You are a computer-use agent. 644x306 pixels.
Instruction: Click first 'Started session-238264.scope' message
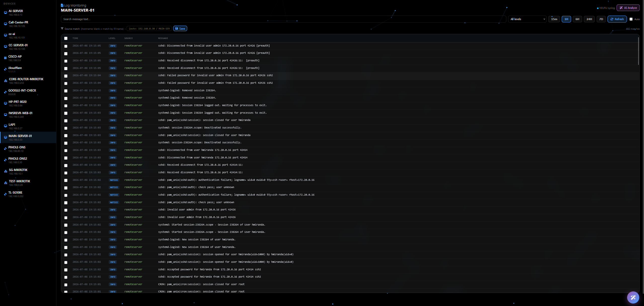tap(212, 225)
